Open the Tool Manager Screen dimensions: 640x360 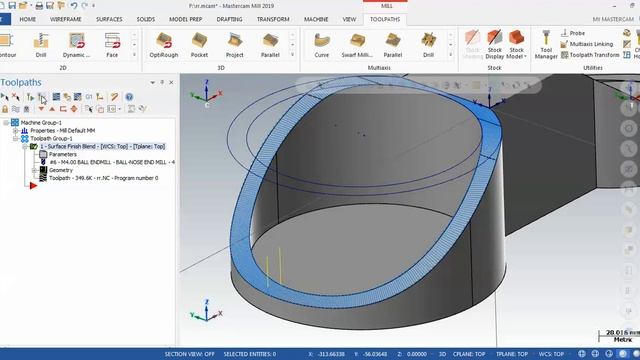[546, 44]
